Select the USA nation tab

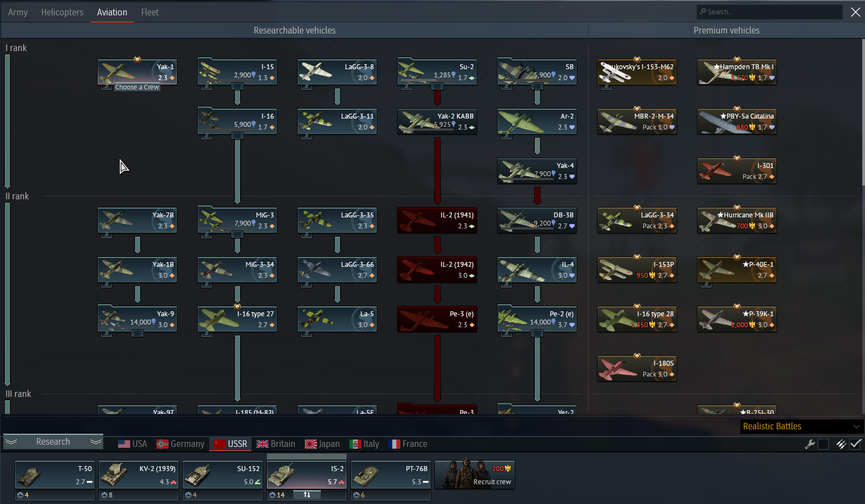click(x=132, y=444)
